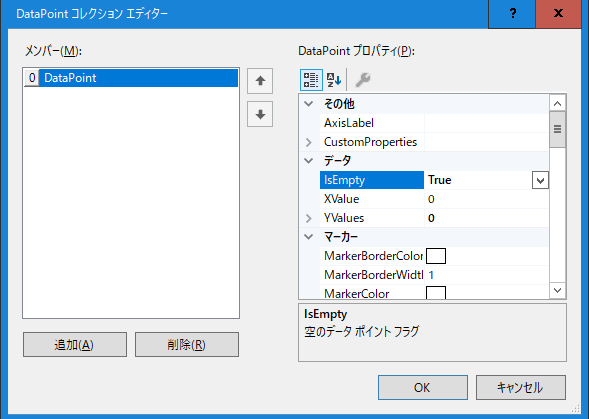Select the MarkerBorderColor swatch
The width and height of the screenshot is (589, 419).
(x=436, y=256)
